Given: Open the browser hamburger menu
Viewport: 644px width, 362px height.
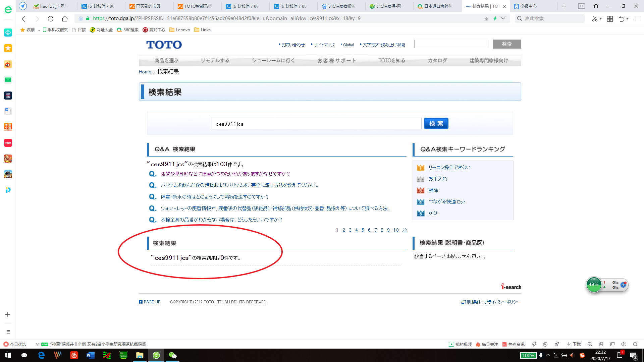Looking at the screenshot, I should pyautogui.click(x=637, y=19).
